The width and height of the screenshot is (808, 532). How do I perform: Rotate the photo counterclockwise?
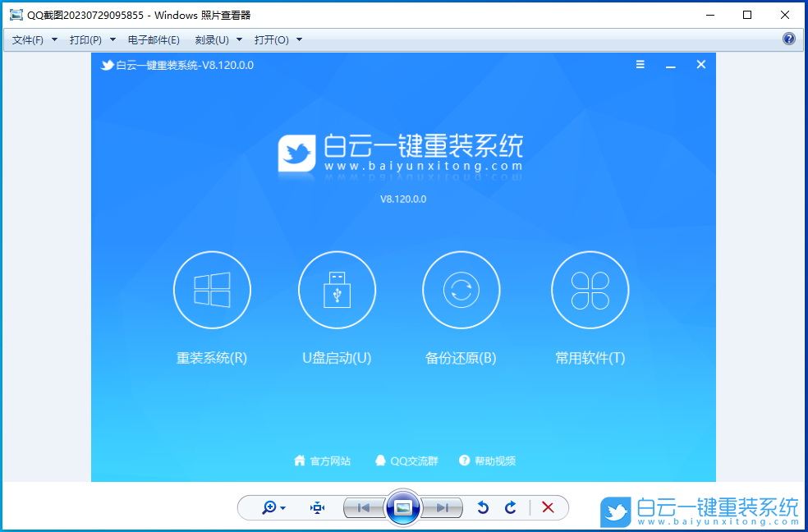coord(484,507)
